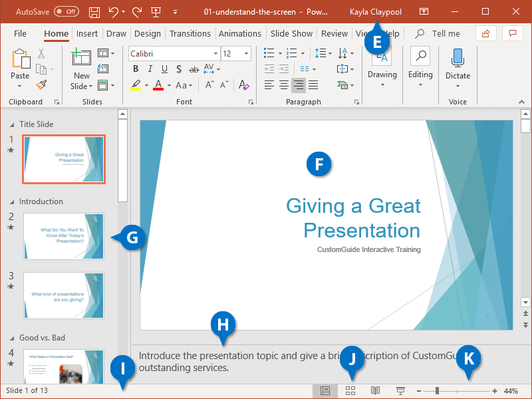Click the Save icon in title bar
532x399 pixels.
tap(94, 12)
